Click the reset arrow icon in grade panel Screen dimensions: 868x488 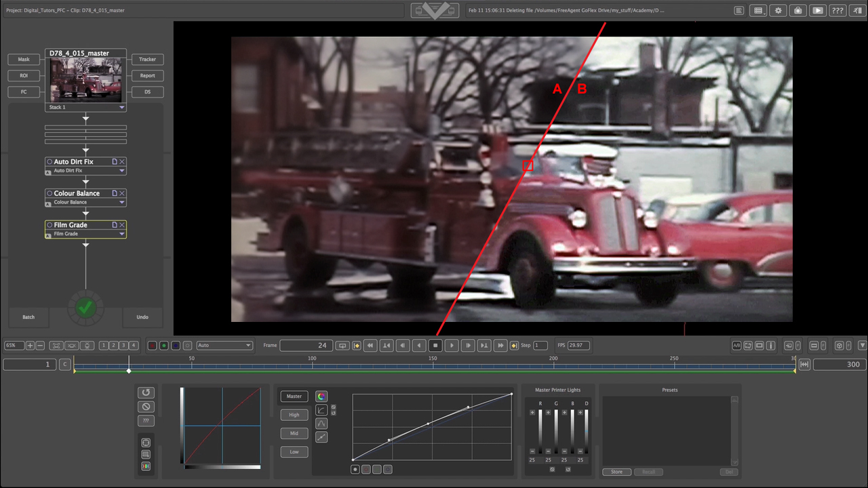click(145, 392)
